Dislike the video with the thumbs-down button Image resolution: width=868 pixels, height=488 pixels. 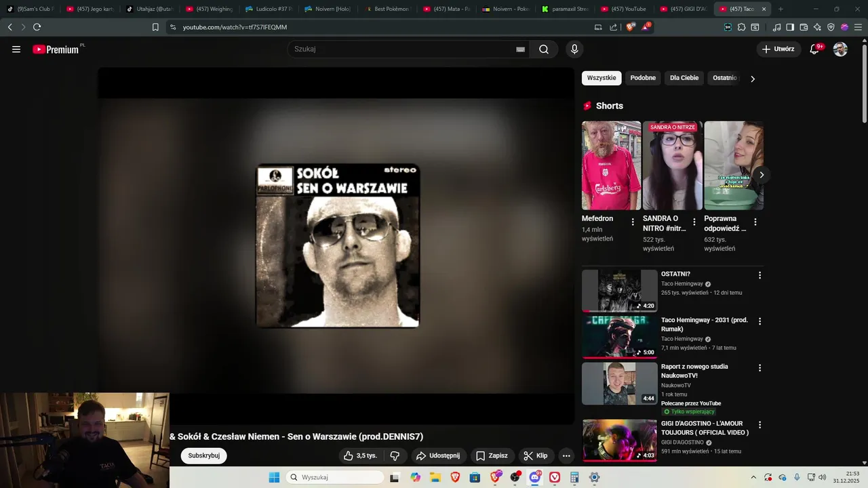pos(395,455)
